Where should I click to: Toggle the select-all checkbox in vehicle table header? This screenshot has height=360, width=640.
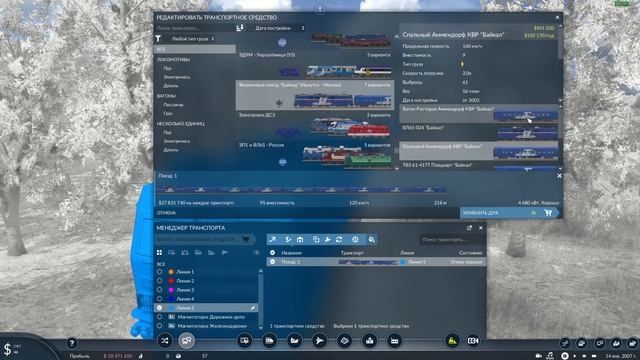tap(273, 253)
